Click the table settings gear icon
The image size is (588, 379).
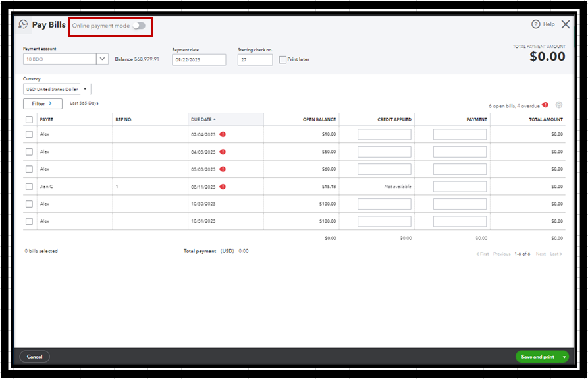559,105
